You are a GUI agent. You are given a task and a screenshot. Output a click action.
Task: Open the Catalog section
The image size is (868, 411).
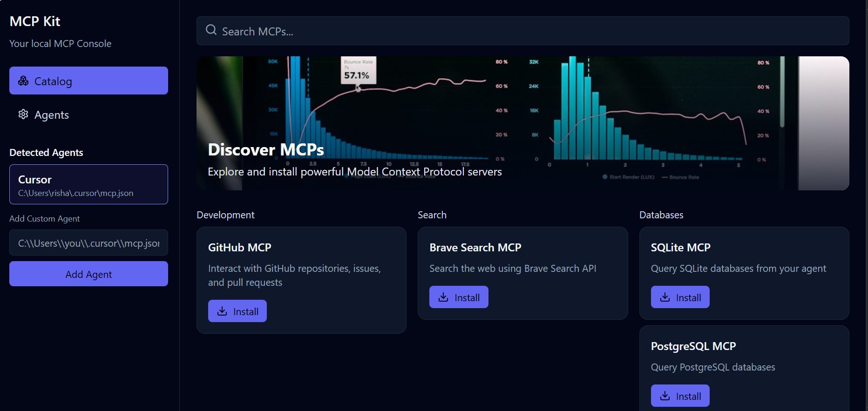88,81
